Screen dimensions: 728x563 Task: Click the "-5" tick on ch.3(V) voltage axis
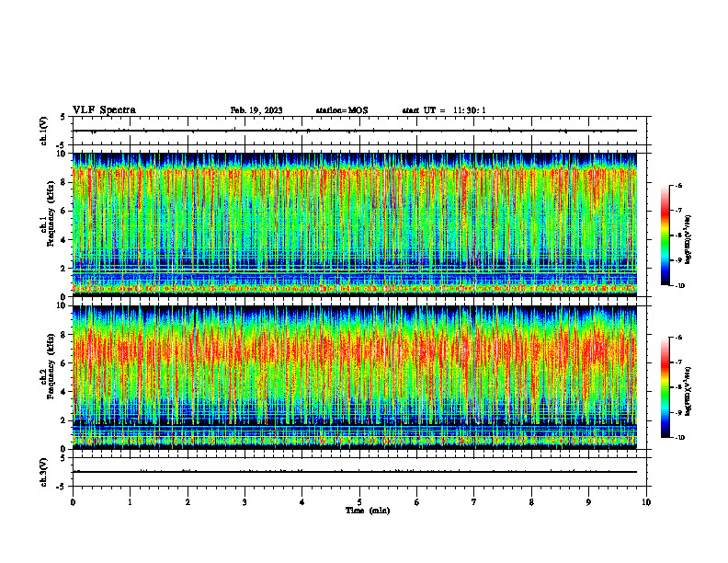62,487
